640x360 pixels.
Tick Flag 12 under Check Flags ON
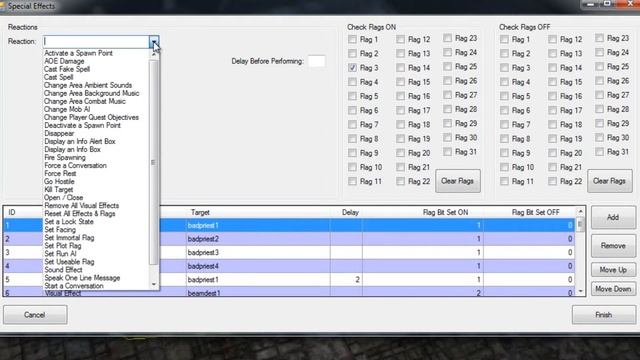(x=400, y=39)
